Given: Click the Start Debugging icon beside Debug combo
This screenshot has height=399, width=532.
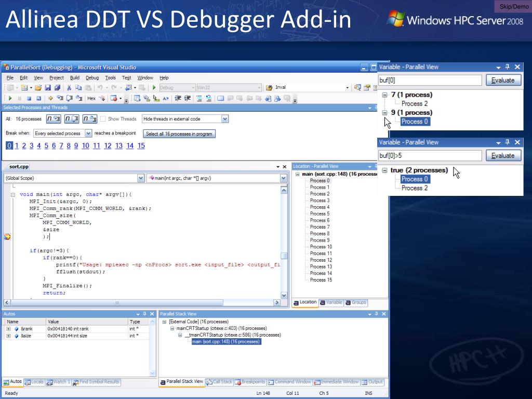Looking at the screenshot, I should tap(154, 87).
